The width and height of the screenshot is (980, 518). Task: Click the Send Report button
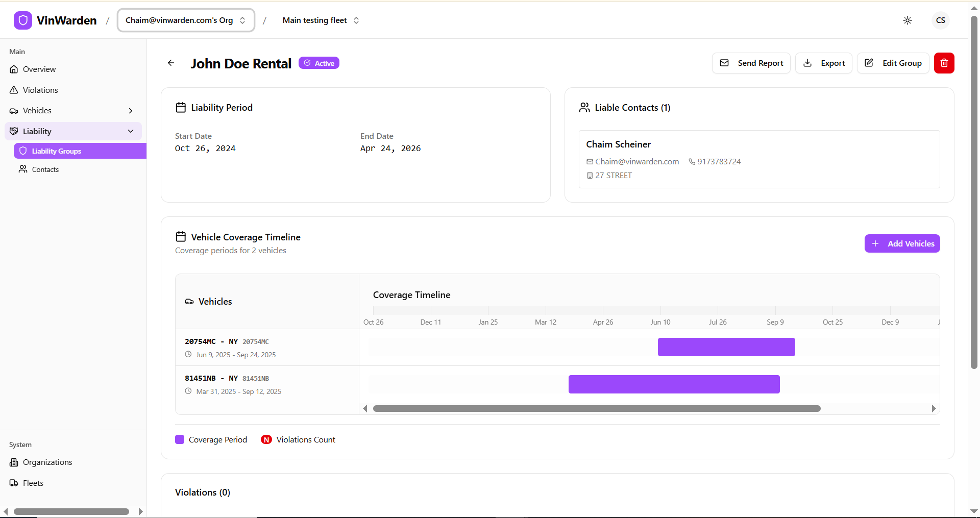(751, 63)
